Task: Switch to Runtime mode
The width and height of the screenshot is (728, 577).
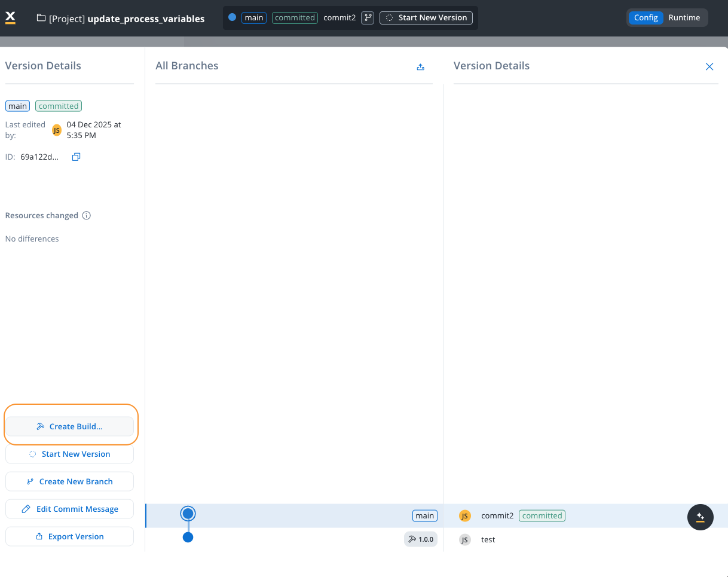Action: [x=684, y=18]
